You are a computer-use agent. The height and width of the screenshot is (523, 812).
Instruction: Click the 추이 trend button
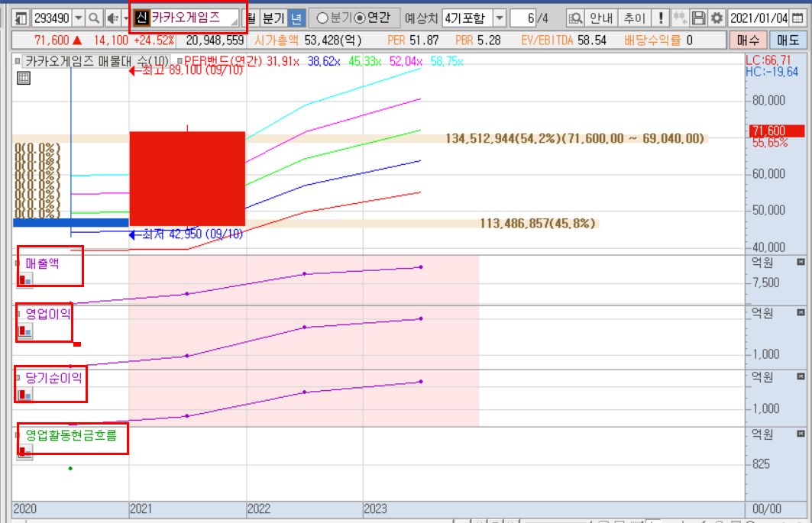pos(634,18)
